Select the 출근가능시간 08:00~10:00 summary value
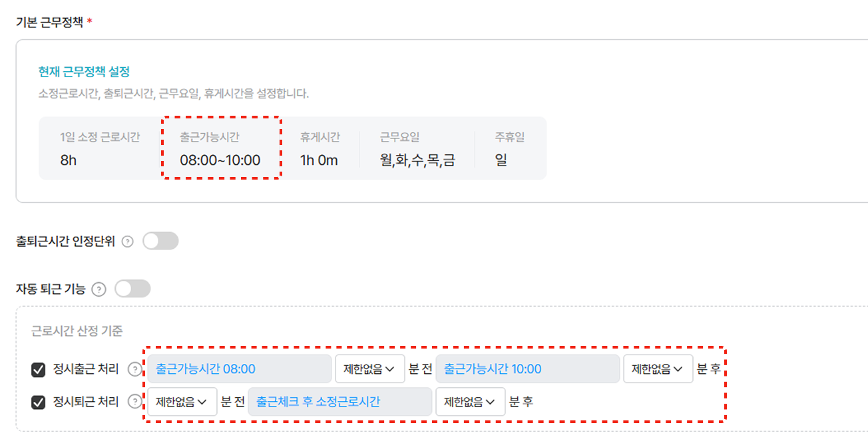868x447 pixels. [x=220, y=160]
